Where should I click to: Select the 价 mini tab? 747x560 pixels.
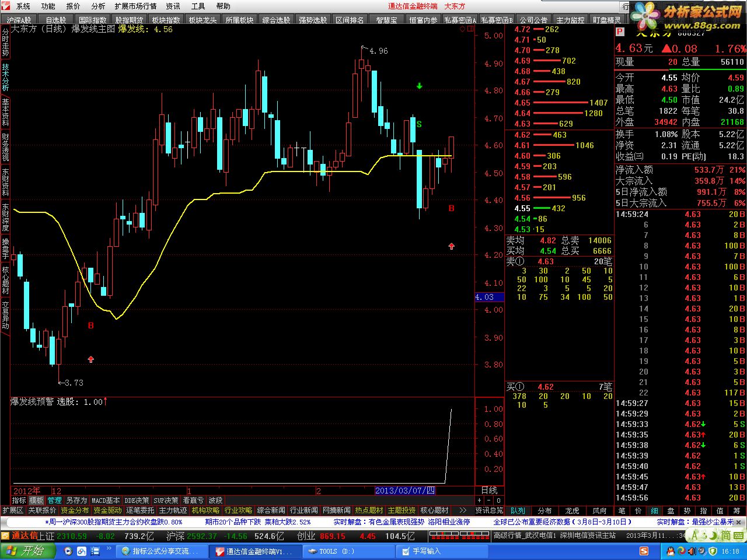point(638,510)
